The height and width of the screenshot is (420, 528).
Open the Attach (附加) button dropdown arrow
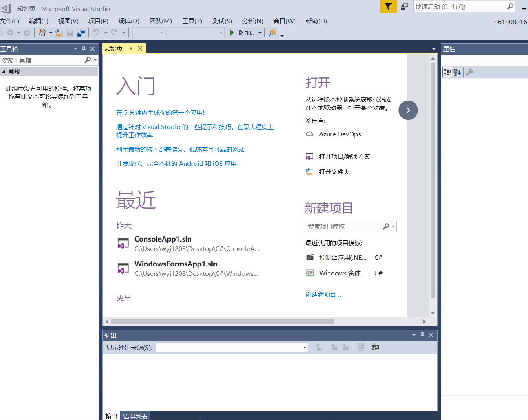click(260, 33)
